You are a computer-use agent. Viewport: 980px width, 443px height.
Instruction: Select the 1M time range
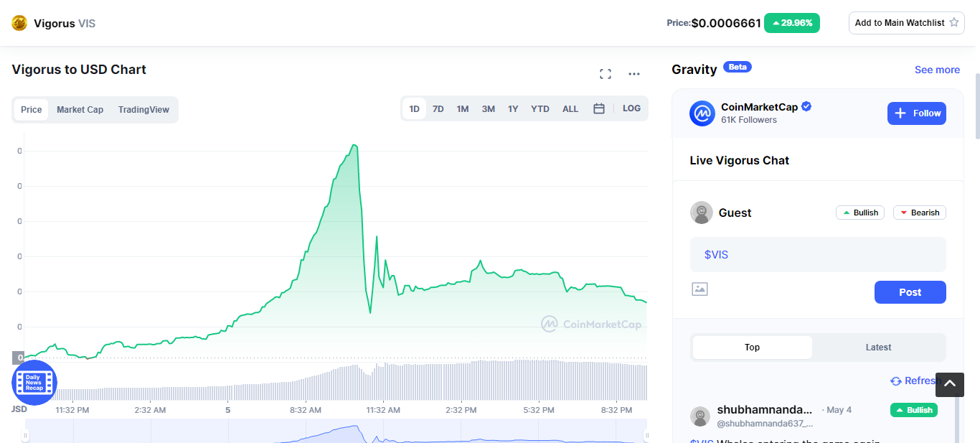click(463, 109)
